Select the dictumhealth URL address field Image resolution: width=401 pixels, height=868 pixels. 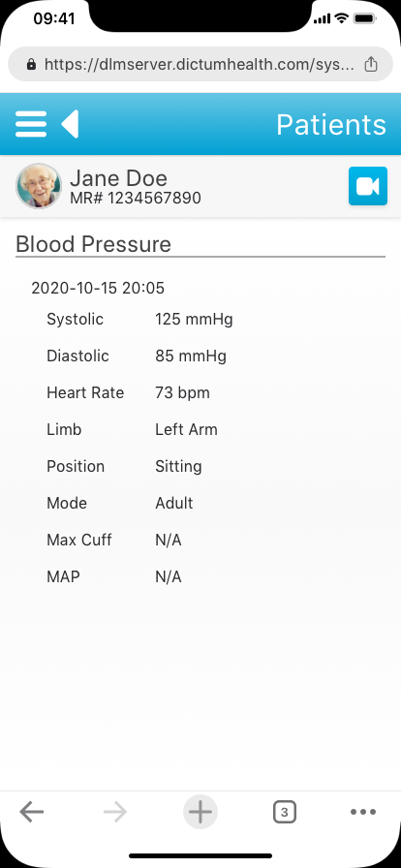(x=200, y=64)
